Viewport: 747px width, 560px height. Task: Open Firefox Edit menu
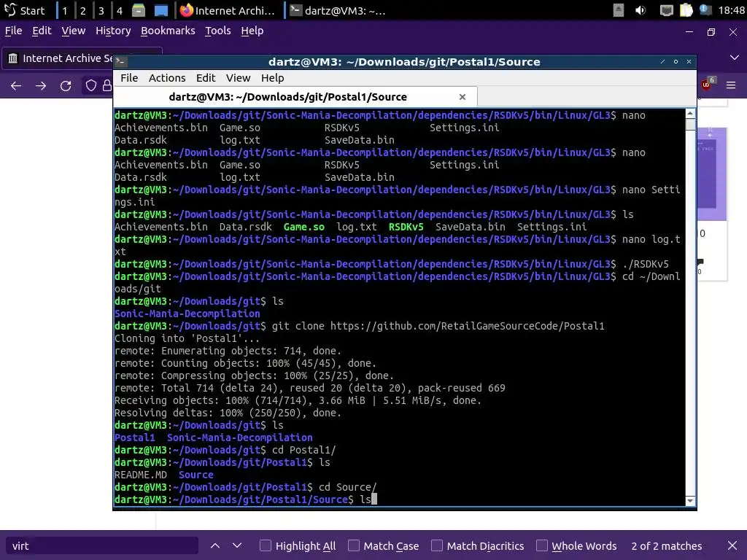point(42,31)
